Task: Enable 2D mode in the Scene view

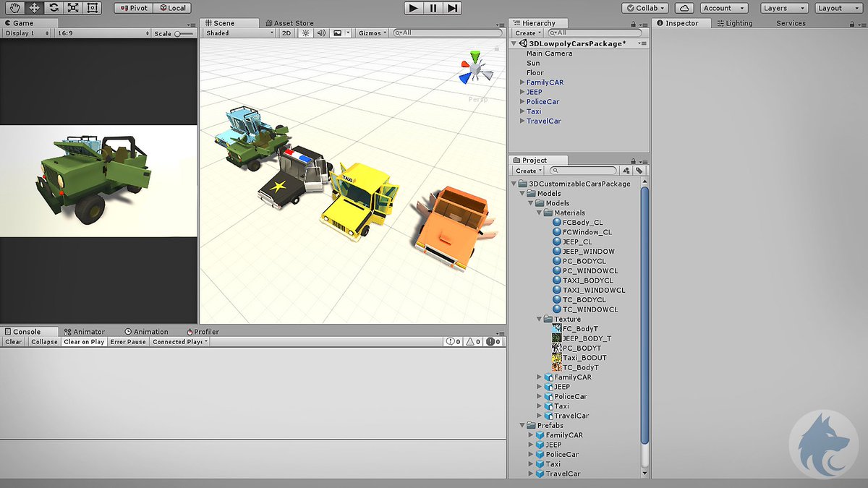Action: click(286, 33)
